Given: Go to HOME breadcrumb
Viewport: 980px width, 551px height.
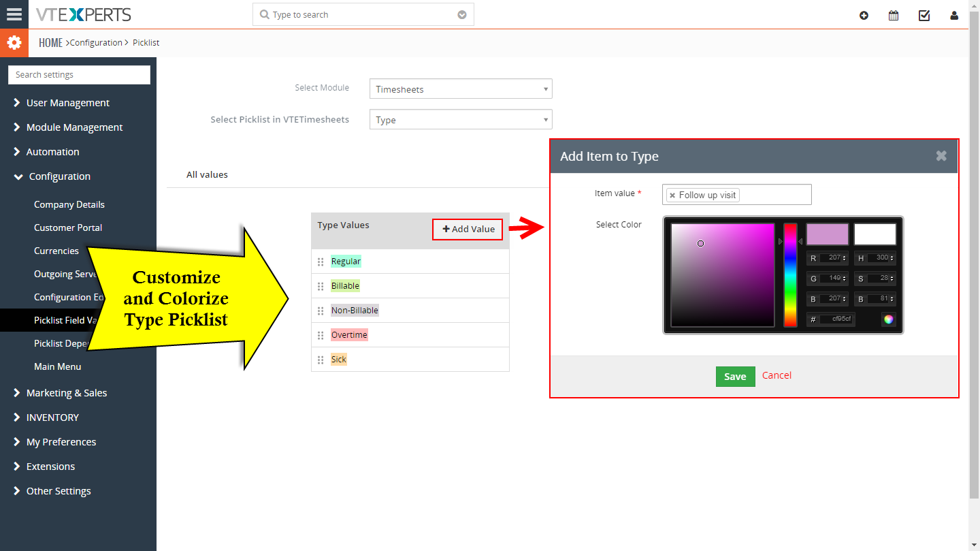Looking at the screenshot, I should click(50, 43).
